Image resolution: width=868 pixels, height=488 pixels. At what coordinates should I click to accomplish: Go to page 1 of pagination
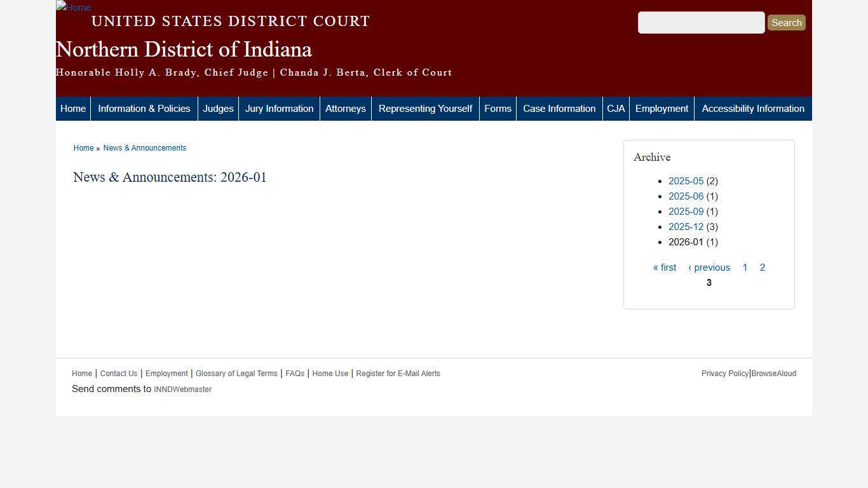coord(745,267)
